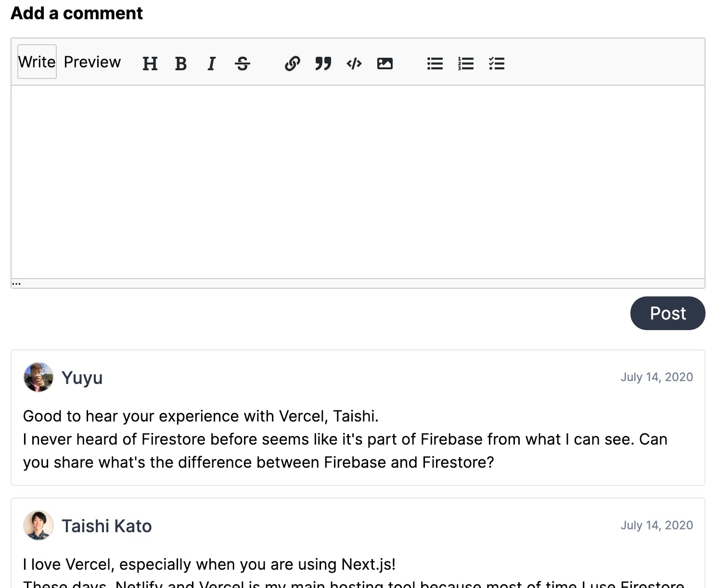Toggle strikethrough text formatting
This screenshot has height=588, width=718.
[242, 64]
